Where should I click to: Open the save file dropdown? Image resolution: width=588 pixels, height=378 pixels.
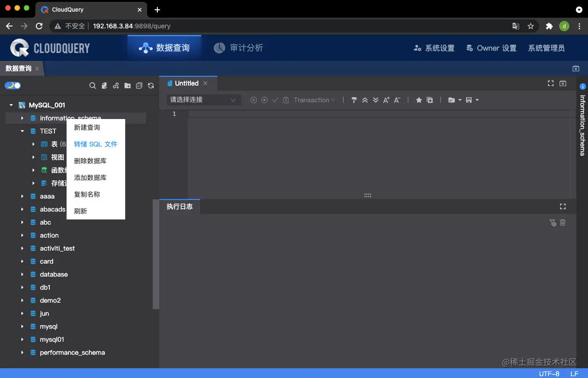[472, 100]
